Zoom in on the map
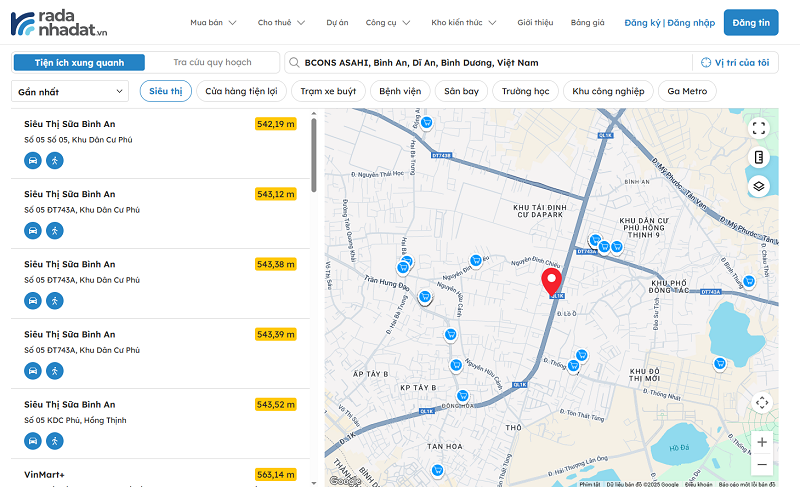Viewport: 800px width, 487px height. click(762, 441)
